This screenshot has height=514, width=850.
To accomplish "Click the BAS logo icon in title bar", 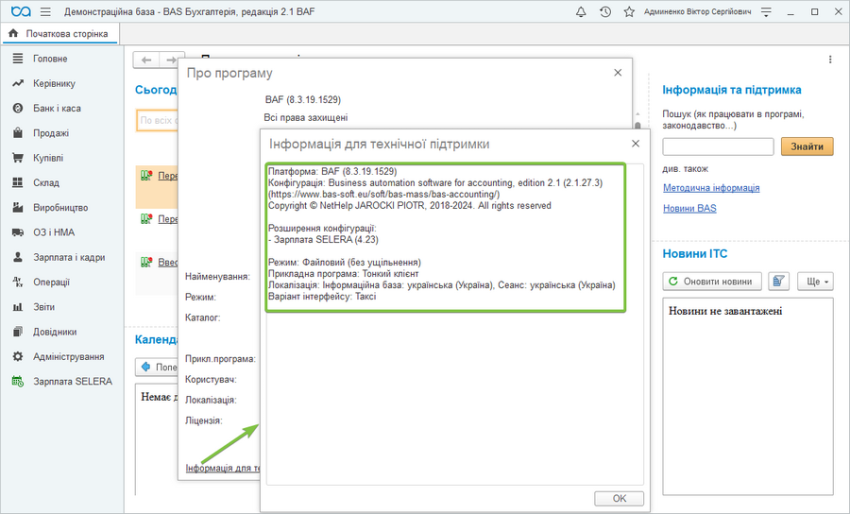I will click(x=21, y=11).
